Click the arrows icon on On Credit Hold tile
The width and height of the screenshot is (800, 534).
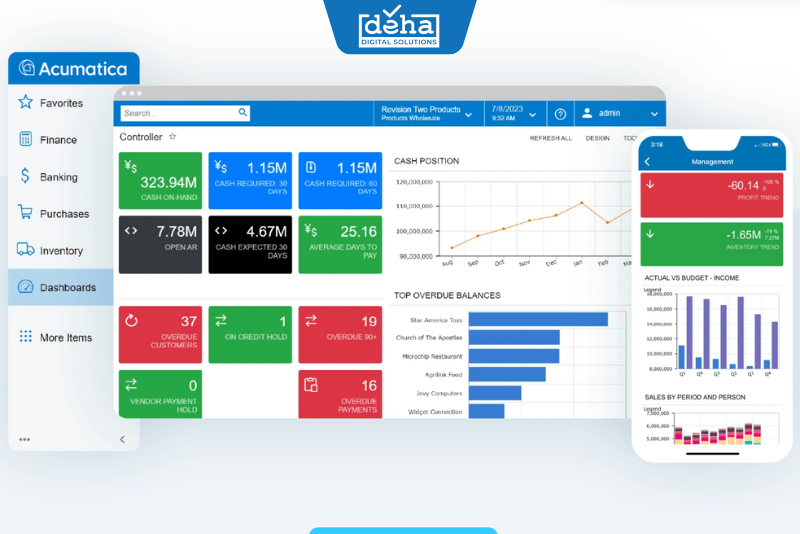point(221,320)
